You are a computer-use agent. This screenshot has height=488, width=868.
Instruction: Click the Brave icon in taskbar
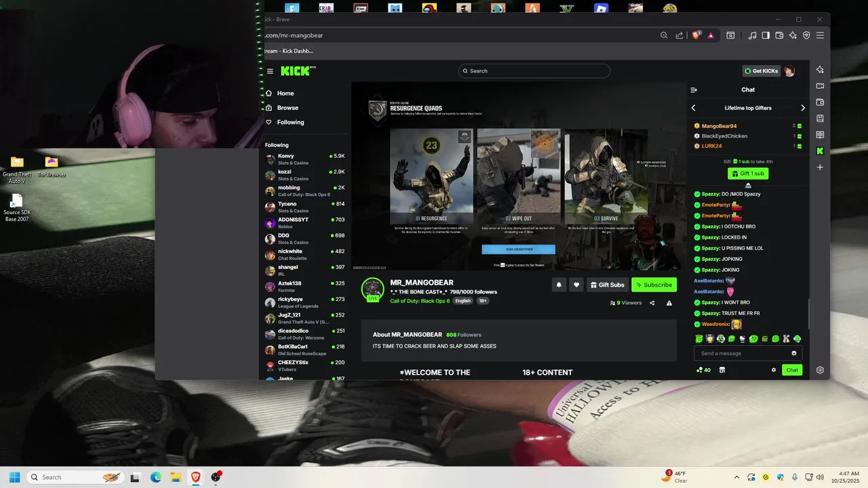(195, 477)
